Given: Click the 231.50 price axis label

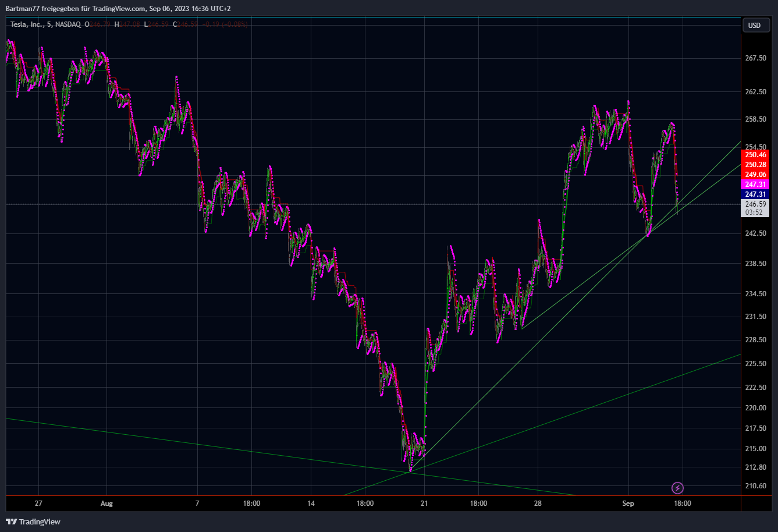Looking at the screenshot, I should tap(755, 317).
